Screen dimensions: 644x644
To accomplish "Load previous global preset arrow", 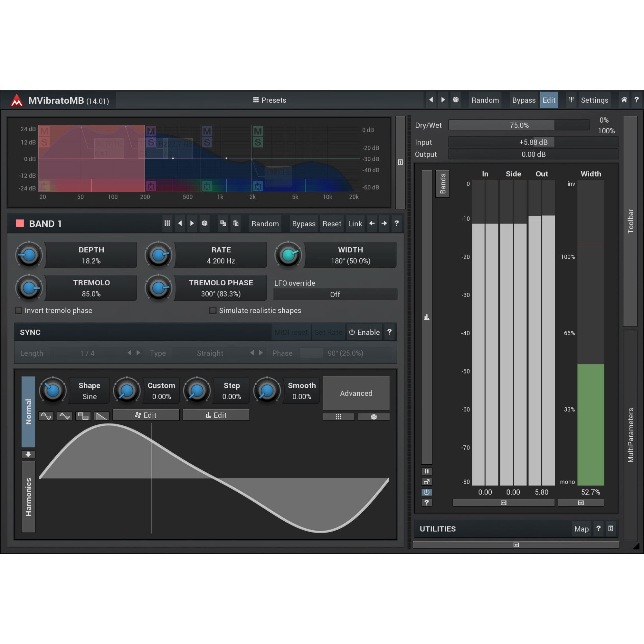I will tap(431, 100).
